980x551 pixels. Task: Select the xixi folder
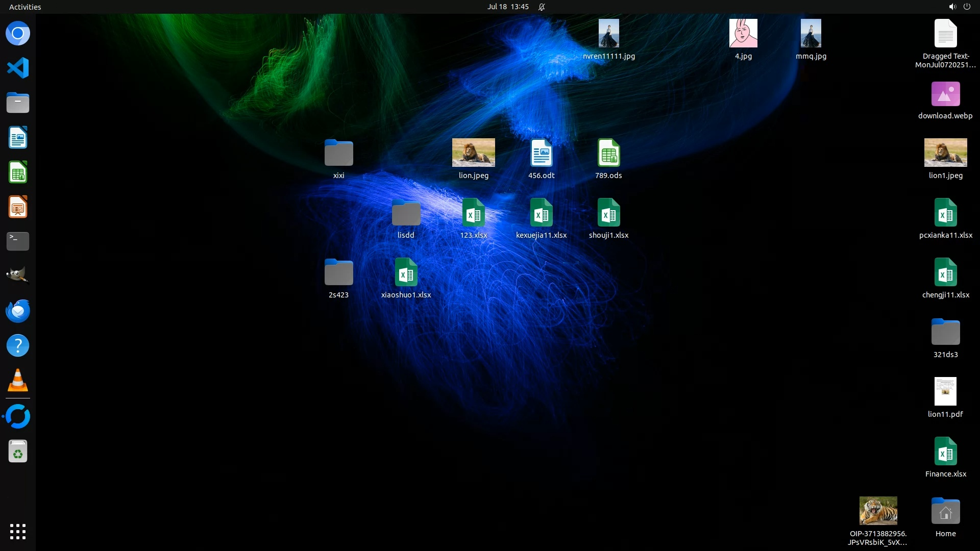pos(338,153)
